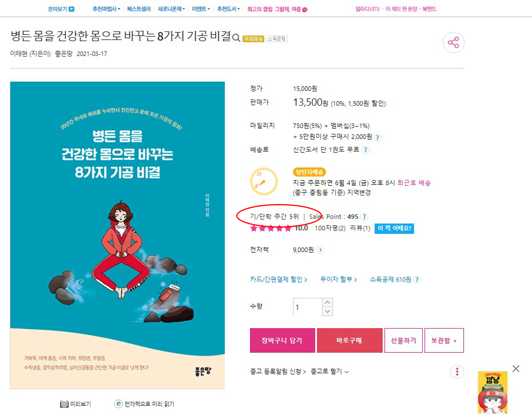532x415 pixels.
Task: Click the share icon near the title
Action: 453,43
